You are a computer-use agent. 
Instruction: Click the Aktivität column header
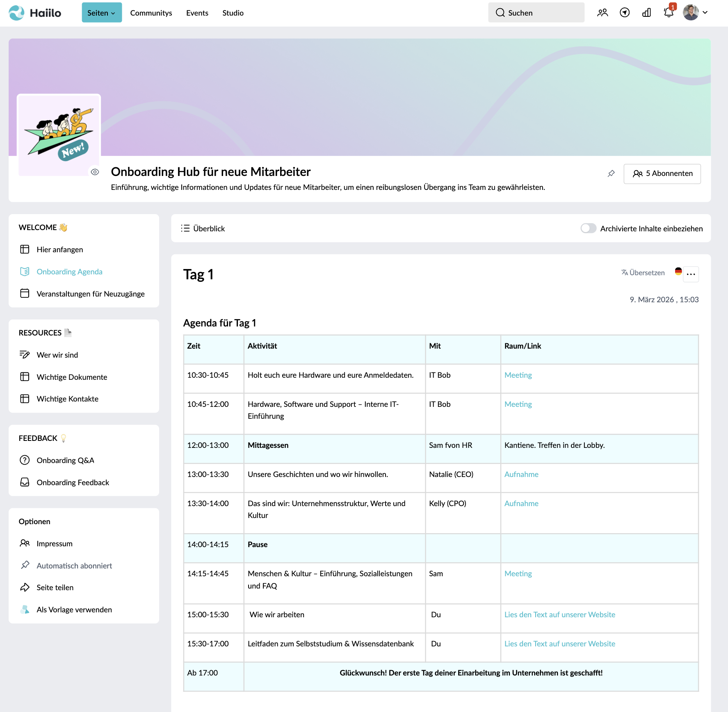334,349
